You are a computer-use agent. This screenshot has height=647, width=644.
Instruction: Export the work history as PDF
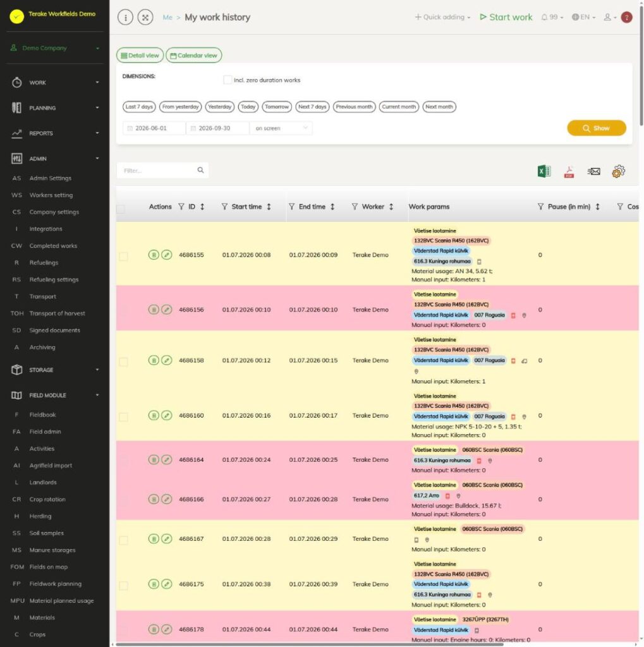click(569, 171)
